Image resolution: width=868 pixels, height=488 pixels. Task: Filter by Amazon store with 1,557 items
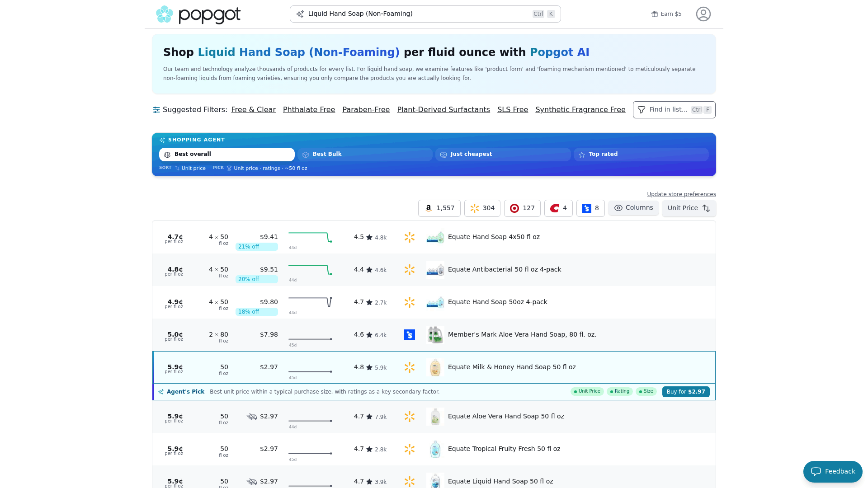(439, 208)
